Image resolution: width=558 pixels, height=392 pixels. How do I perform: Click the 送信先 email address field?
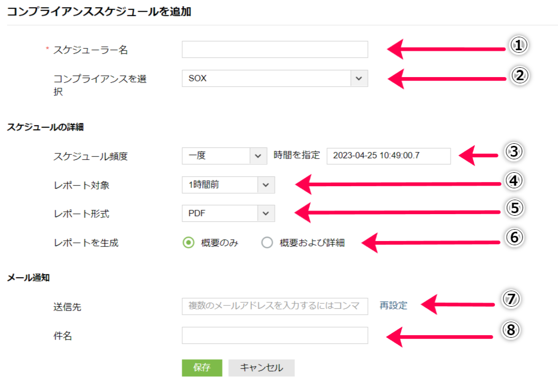point(275,306)
